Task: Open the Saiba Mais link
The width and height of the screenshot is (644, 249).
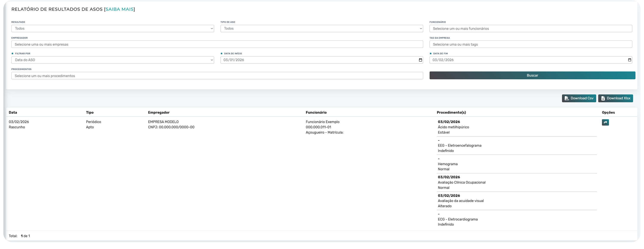Action: point(119,9)
